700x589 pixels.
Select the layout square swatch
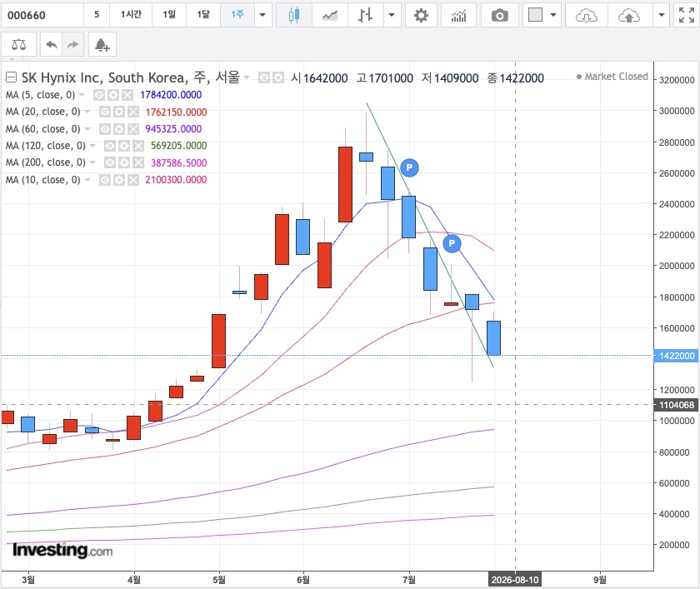(535, 15)
